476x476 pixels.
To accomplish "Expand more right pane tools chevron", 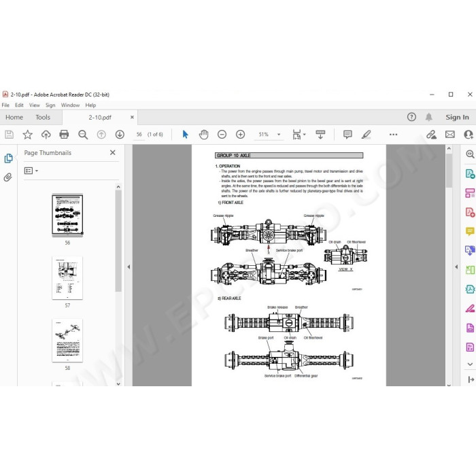I will pyautogui.click(x=470, y=364).
